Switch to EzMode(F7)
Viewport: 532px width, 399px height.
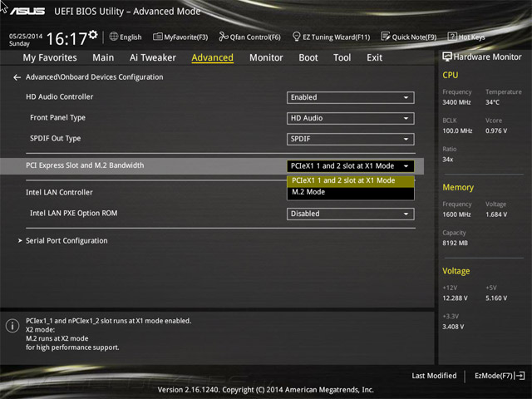(500, 376)
